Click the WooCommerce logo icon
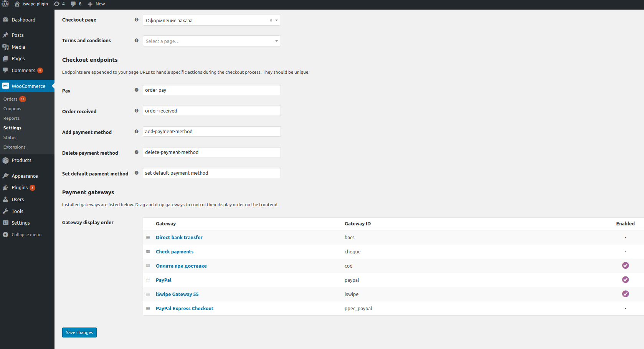 tap(5, 86)
